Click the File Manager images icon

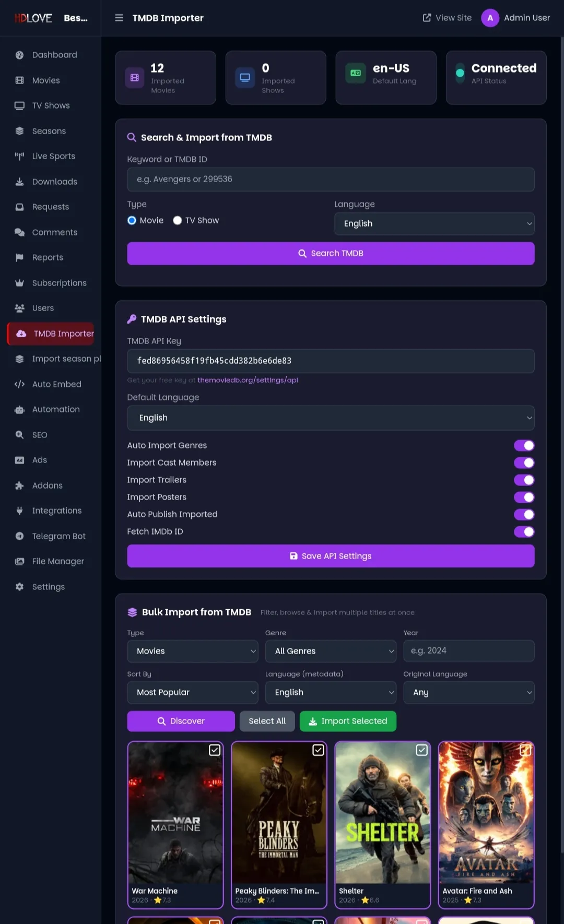tap(19, 561)
